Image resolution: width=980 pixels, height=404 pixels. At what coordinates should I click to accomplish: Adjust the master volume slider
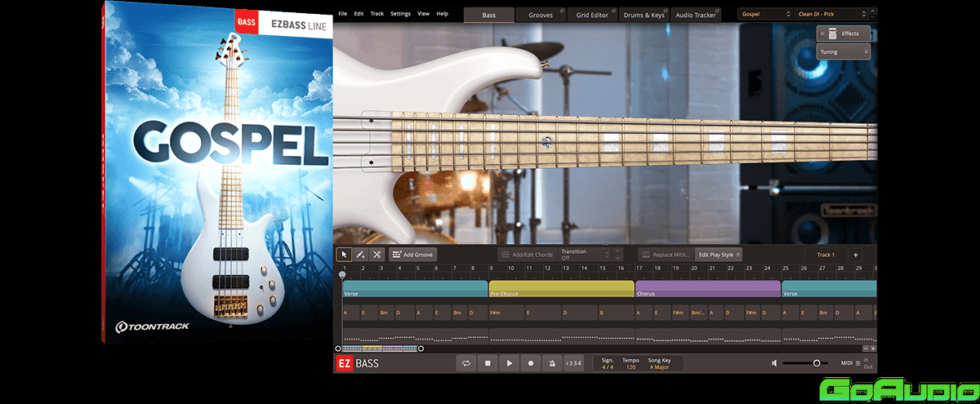coord(816,363)
